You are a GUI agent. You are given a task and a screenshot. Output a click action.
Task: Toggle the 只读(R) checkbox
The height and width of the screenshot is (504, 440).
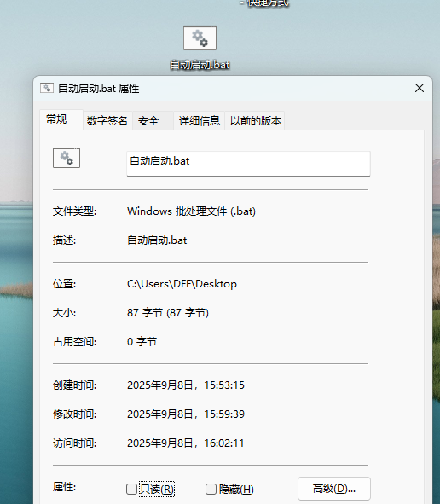click(131, 490)
